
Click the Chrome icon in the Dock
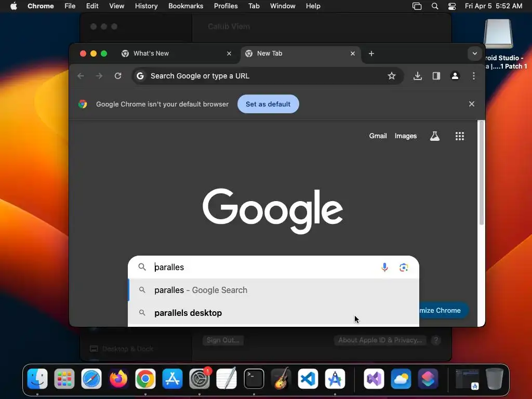point(145,379)
